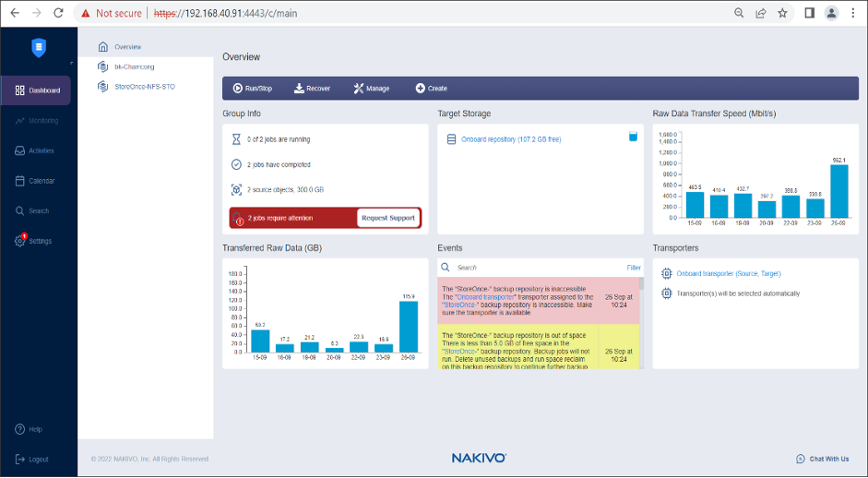Reload the page in browser
Viewport: 868px width, 478px height.
click(59, 13)
